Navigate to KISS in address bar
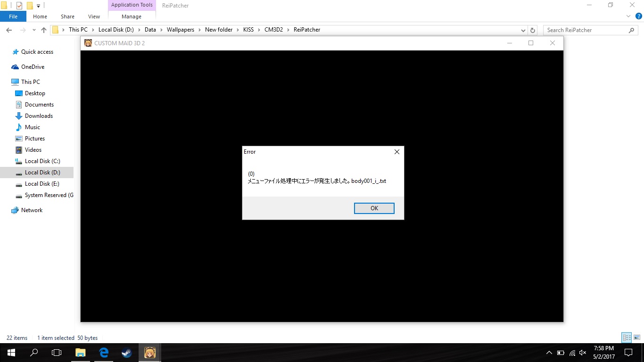 pos(248,30)
